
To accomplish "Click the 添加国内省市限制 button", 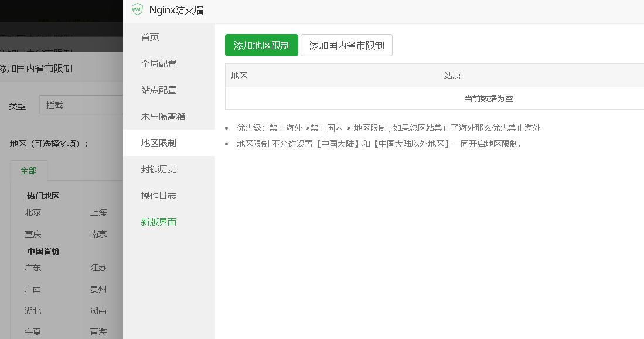I will click(347, 45).
